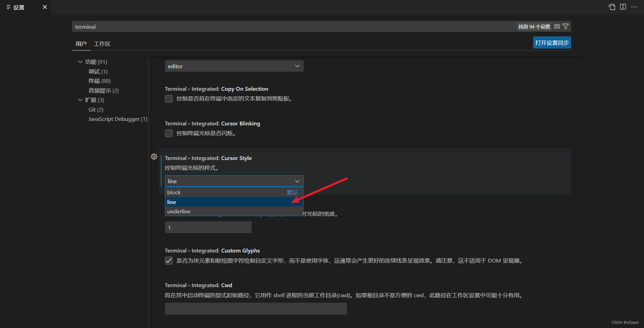Click the 设置 tab list icon

click(x=9, y=7)
